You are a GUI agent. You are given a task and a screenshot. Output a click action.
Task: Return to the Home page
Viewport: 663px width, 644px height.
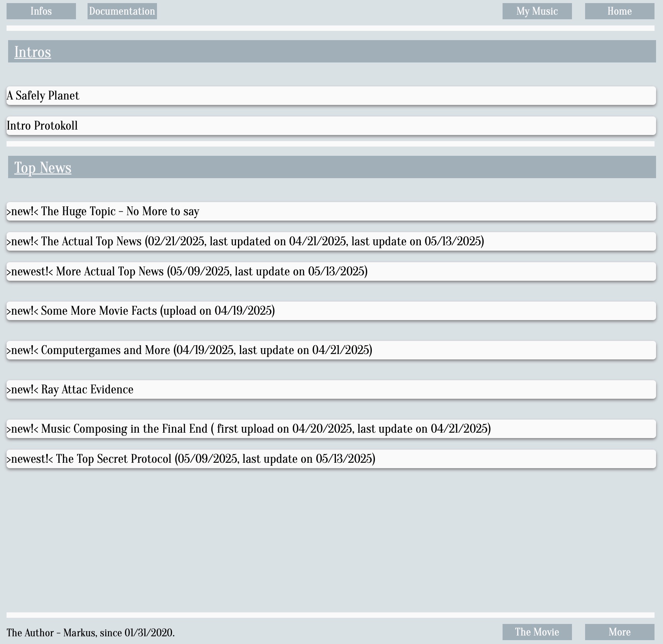619,11
